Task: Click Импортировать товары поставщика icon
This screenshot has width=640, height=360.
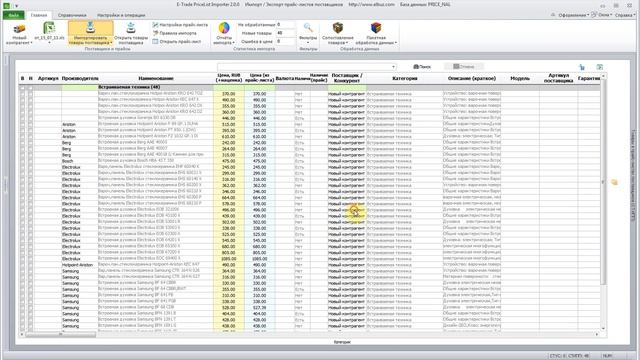Action: (x=91, y=28)
